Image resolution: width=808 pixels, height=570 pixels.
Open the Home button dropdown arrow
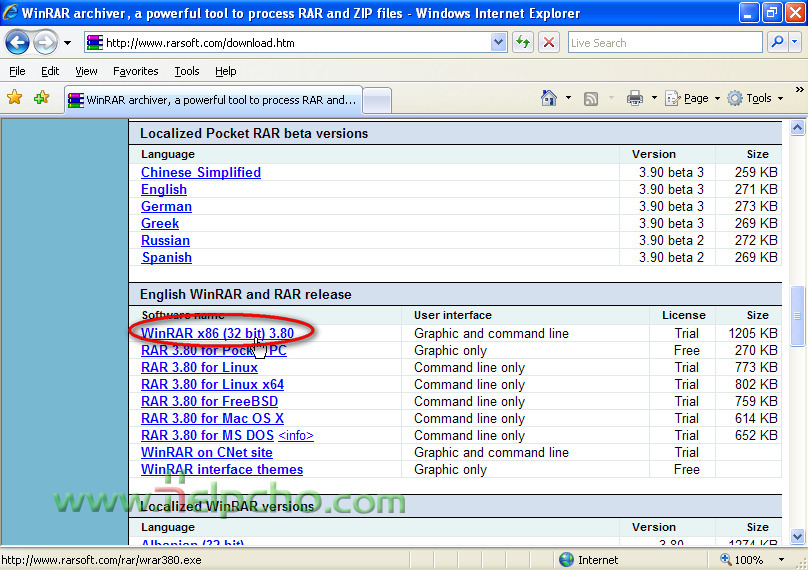point(568,97)
